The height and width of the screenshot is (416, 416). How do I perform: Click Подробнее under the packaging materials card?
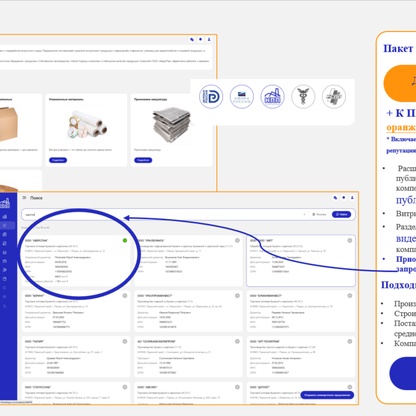(x=58, y=160)
